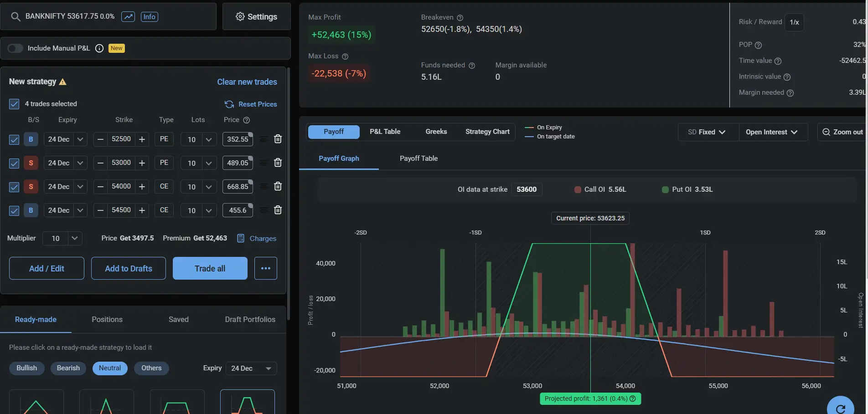Uncheck the 4 trades selected checkbox

pos(14,104)
